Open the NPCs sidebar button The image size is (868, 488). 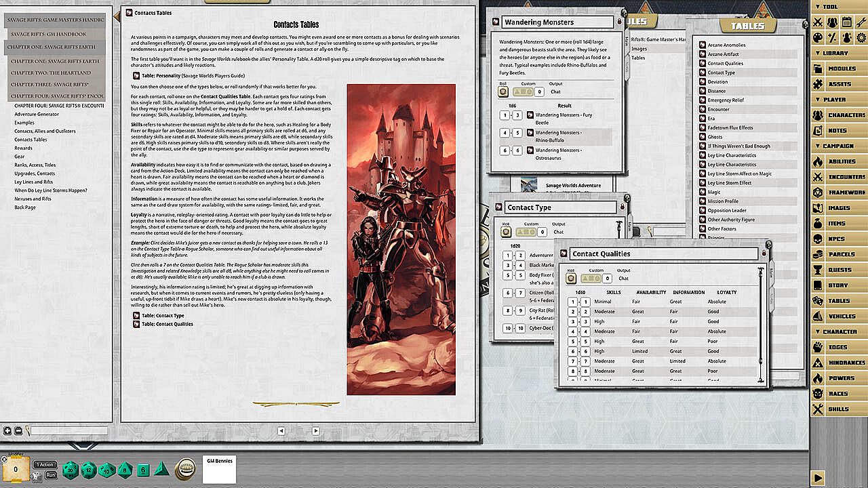click(x=839, y=239)
